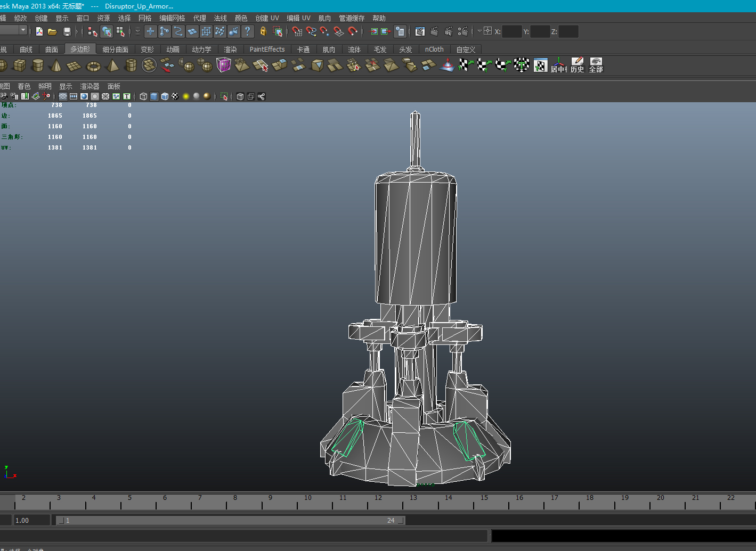Click the save scene floppy icon
The height and width of the screenshot is (551, 756).
(x=67, y=32)
